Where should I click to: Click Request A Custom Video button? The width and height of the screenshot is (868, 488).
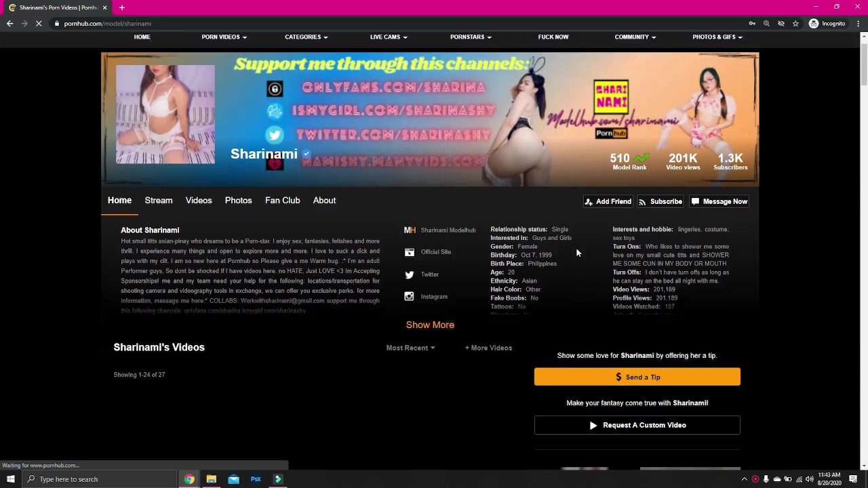(x=637, y=425)
